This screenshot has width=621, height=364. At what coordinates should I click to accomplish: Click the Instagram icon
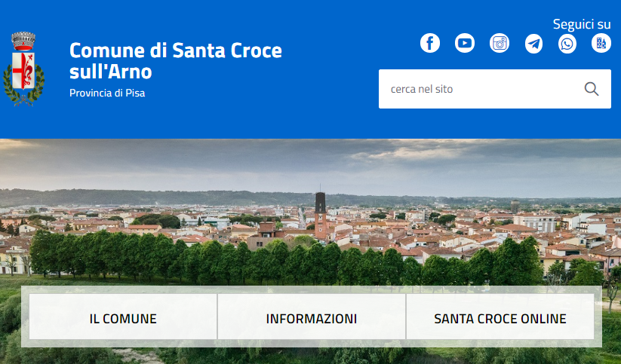coord(500,44)
